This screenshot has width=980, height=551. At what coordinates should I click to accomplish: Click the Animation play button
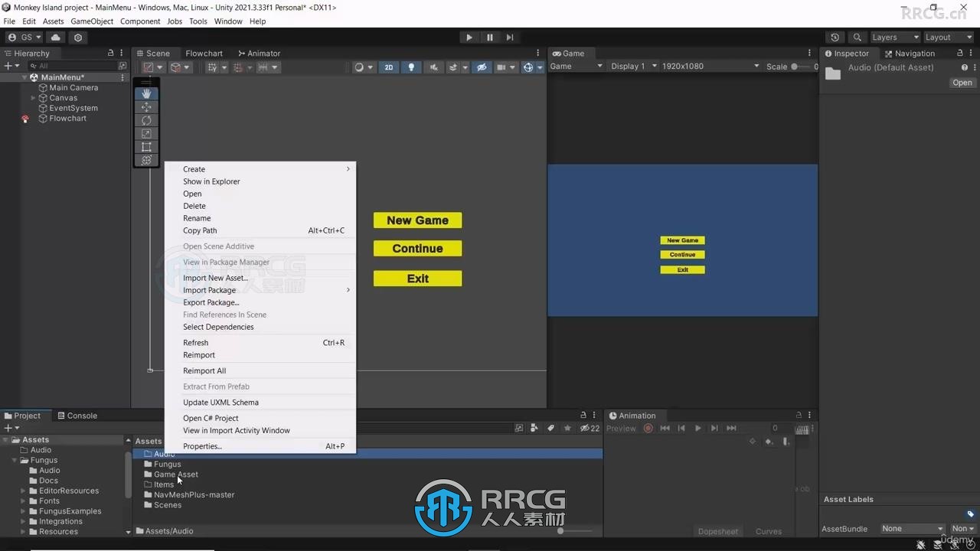point(697,429)
